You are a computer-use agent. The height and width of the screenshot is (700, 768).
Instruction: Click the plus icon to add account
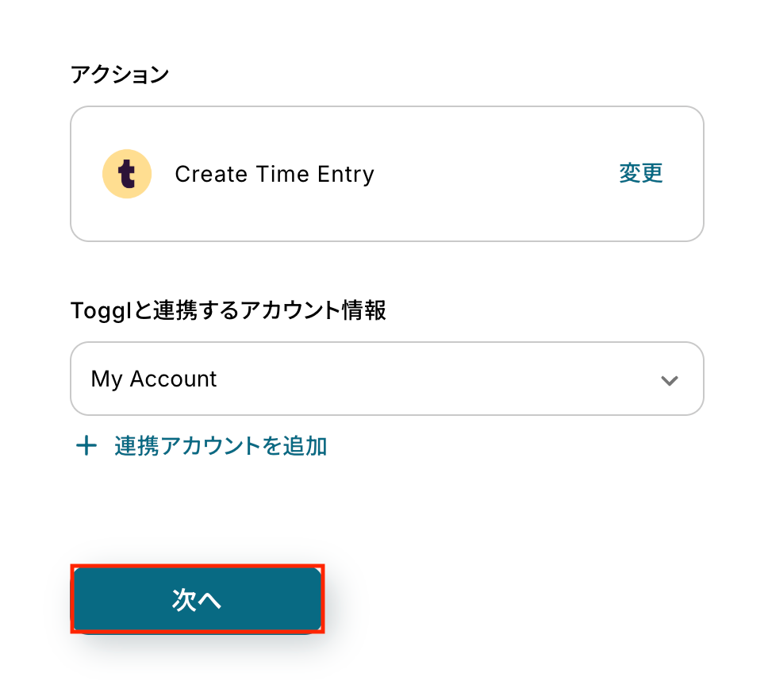point(86,446)
